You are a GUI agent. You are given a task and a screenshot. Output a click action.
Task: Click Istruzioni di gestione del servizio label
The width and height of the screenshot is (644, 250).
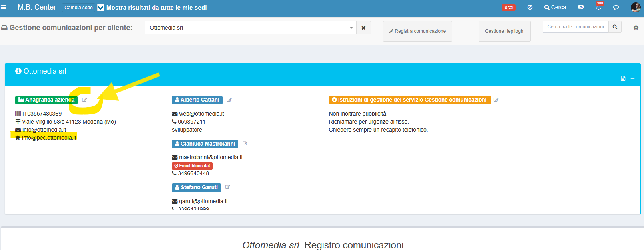(410, 100)
